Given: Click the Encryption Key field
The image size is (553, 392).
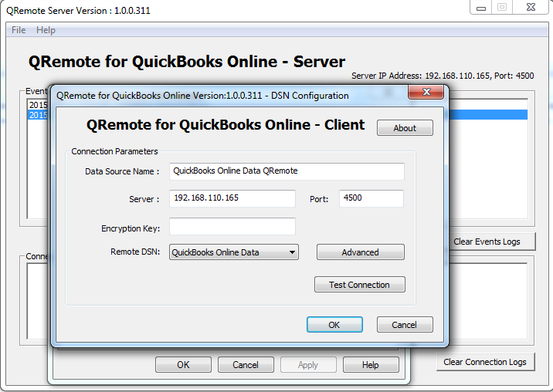Looking at the screenshot, I should coord(232,226).
